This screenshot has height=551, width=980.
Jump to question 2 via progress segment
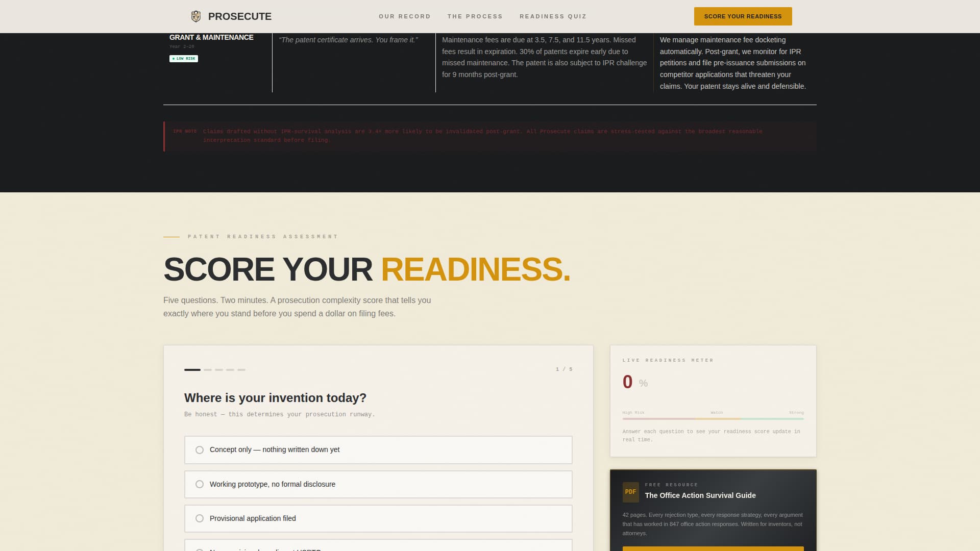[x=207, y=370]
